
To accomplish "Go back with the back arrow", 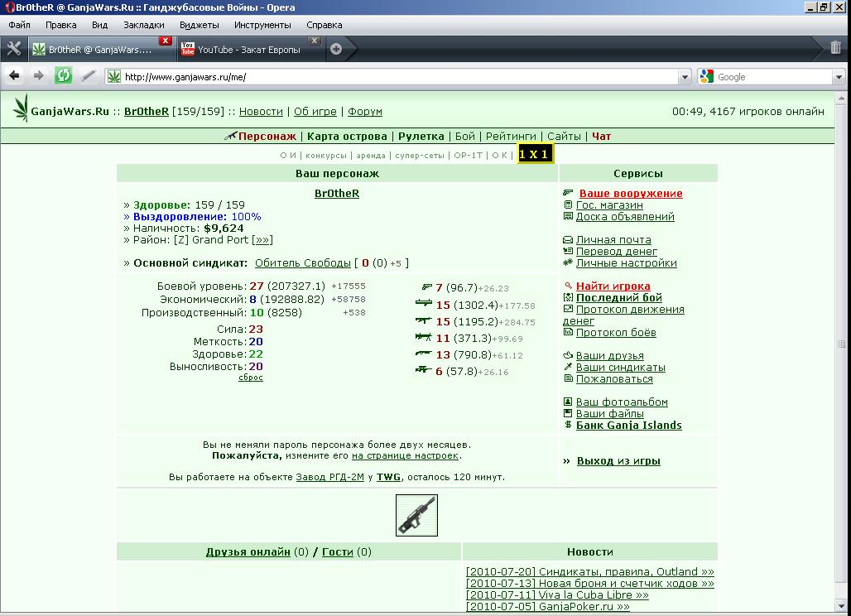I will point(14,76).
